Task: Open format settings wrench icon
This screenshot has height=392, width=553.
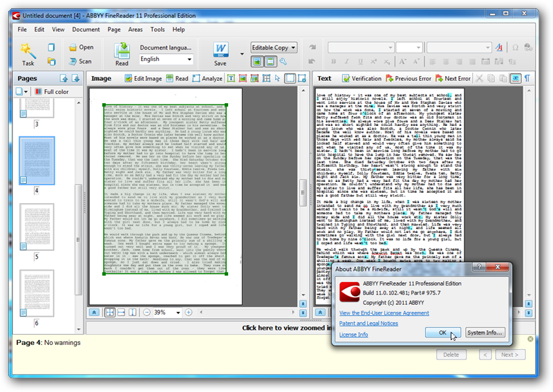Action: tap(283, 62)
